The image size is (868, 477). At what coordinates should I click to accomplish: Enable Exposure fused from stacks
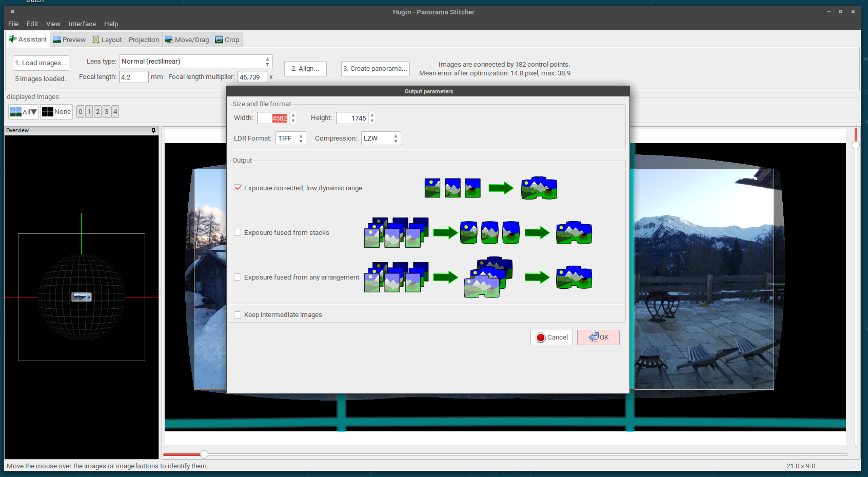point(238,233)
